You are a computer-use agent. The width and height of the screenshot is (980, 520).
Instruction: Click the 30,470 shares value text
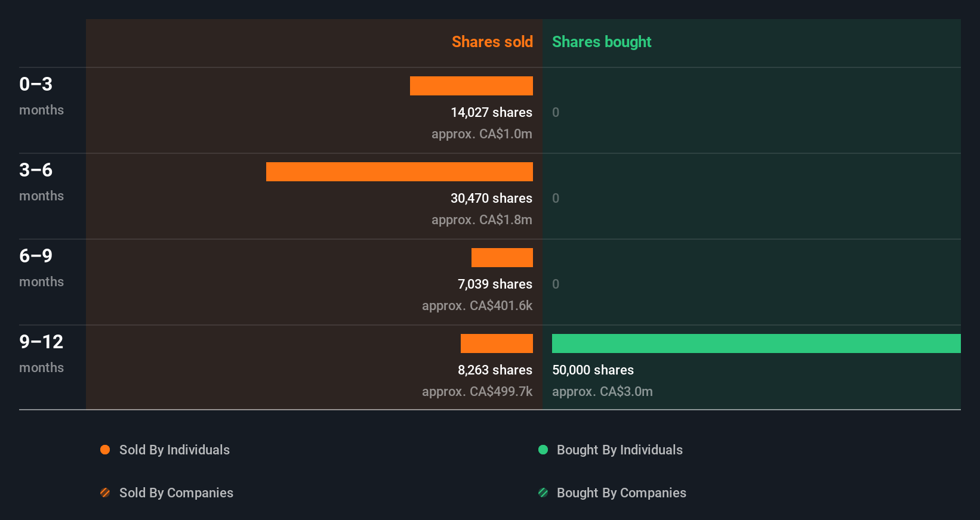tap(491, 198)
